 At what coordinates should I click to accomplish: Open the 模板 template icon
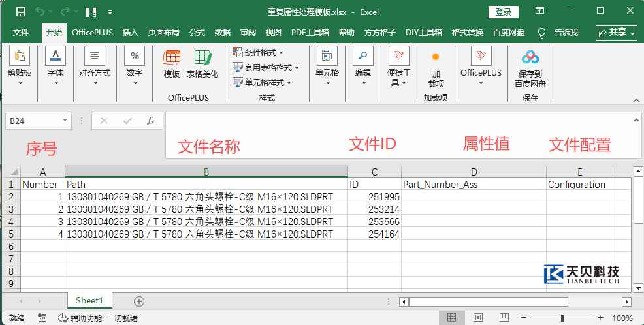pyautogui.click(x=172, y=58)
